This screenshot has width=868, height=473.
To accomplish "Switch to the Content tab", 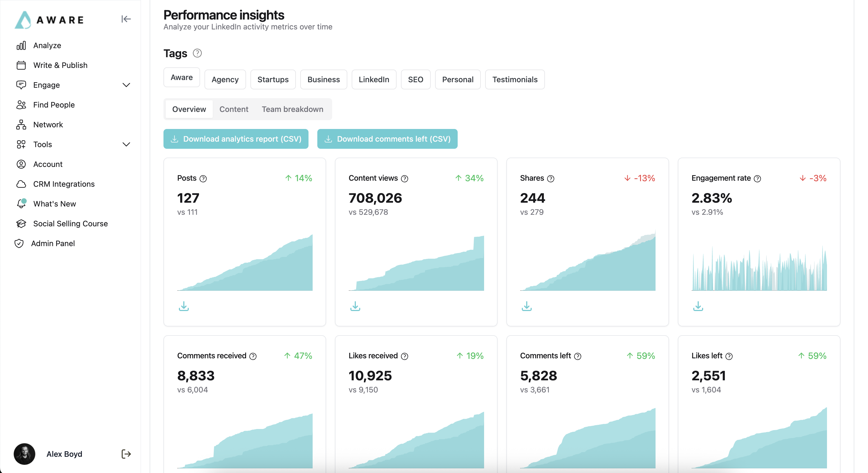I will pos(234,109).
